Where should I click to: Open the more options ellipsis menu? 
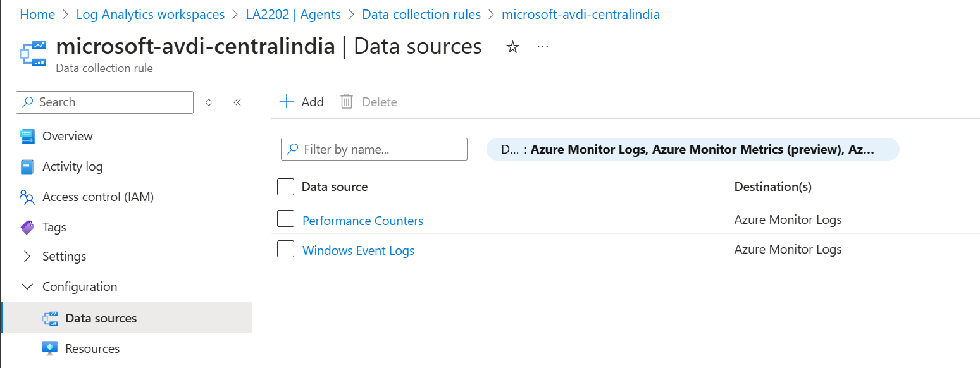coord(543,46)
